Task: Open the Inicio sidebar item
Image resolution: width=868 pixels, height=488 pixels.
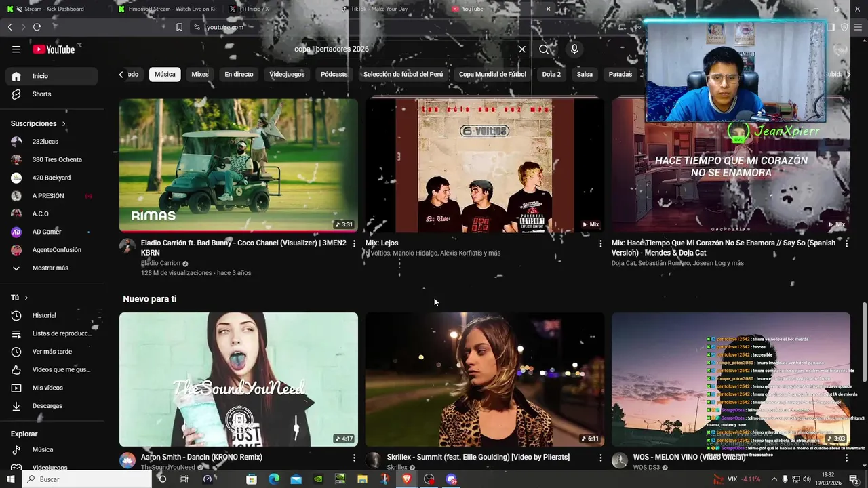Action: [52, 76]
